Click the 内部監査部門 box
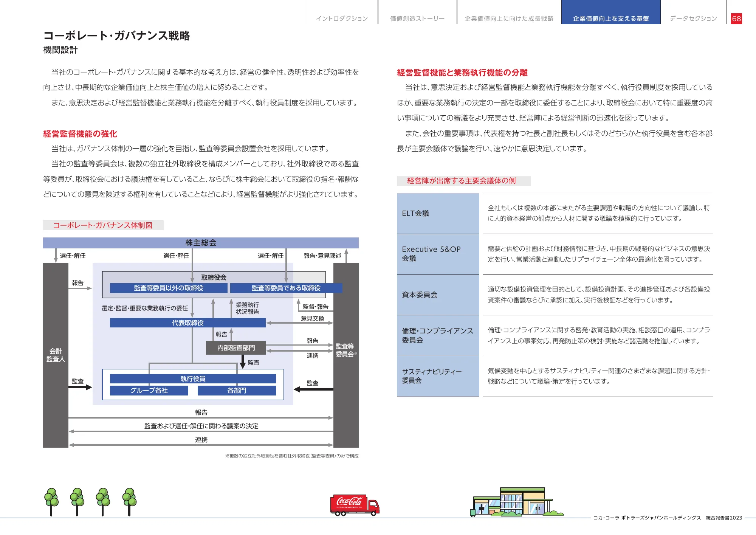756x535 pixels. [236, 348]
